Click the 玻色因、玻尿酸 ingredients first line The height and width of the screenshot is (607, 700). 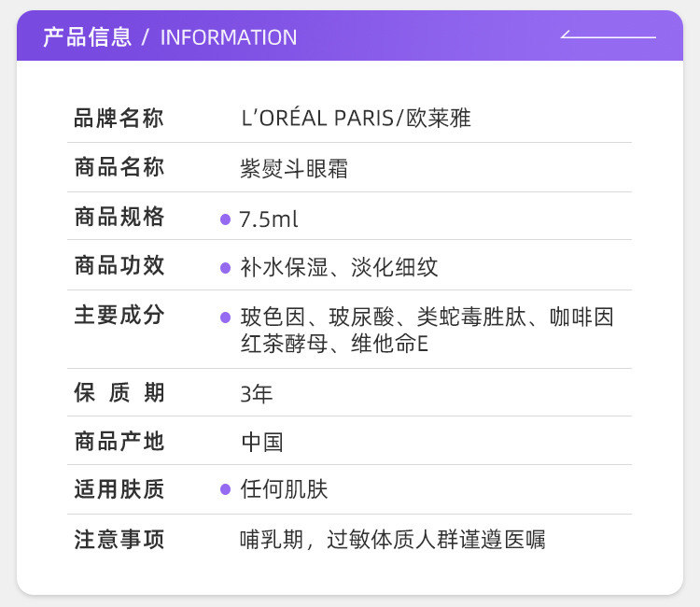427,318
